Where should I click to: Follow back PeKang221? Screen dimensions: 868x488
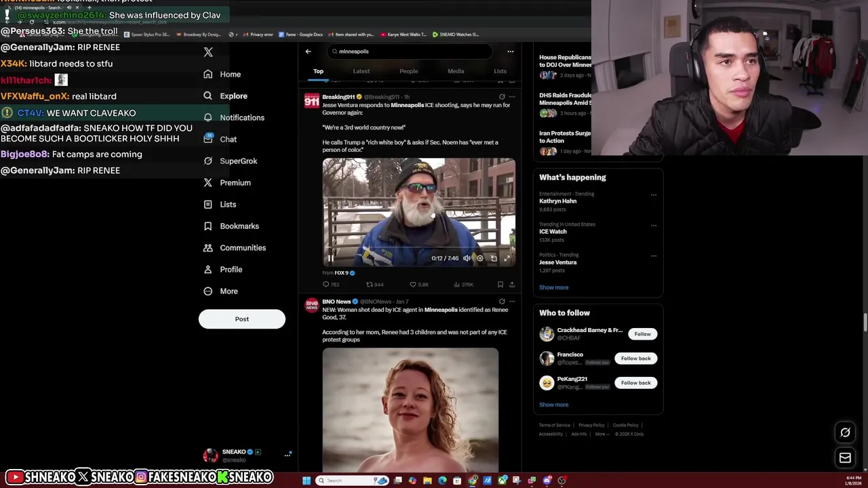[635, 383]
